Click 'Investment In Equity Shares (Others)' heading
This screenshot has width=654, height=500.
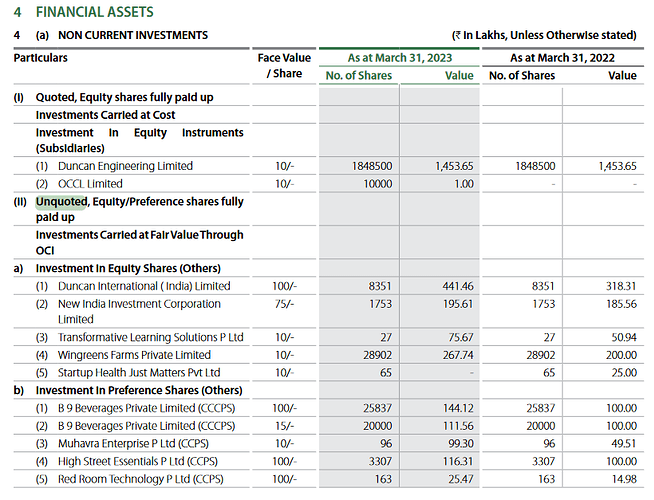point(128,268)
